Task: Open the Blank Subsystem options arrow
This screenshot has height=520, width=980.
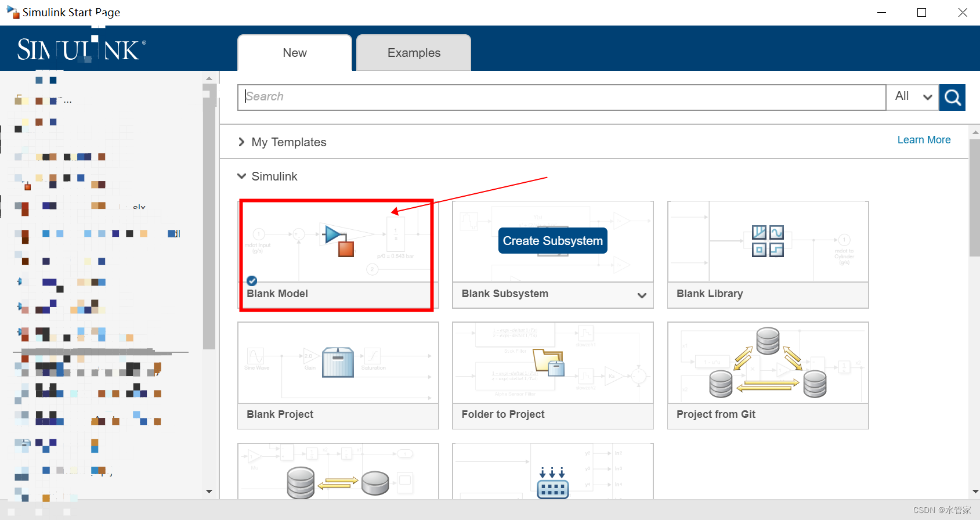Action: point(642,295)
